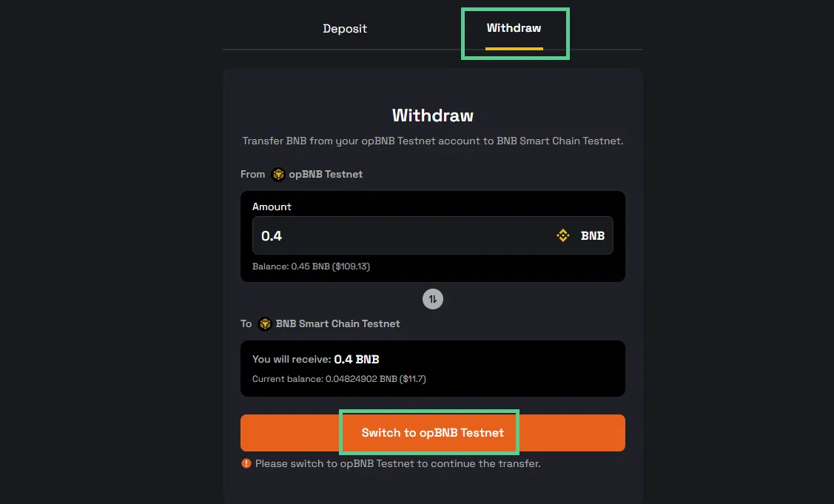834x504 pixels.
Task: Click the Transfer BNB description text
Action: 432,141
